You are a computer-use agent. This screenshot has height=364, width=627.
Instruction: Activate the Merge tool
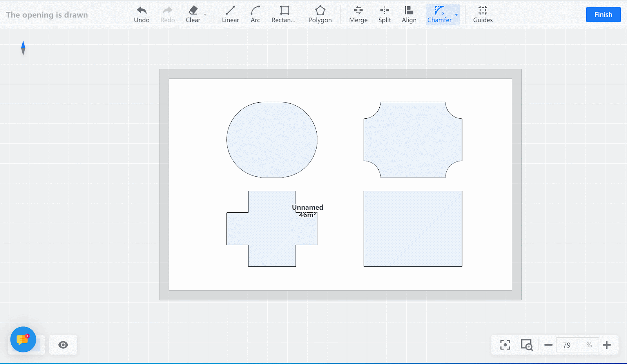tap(358, 14)
